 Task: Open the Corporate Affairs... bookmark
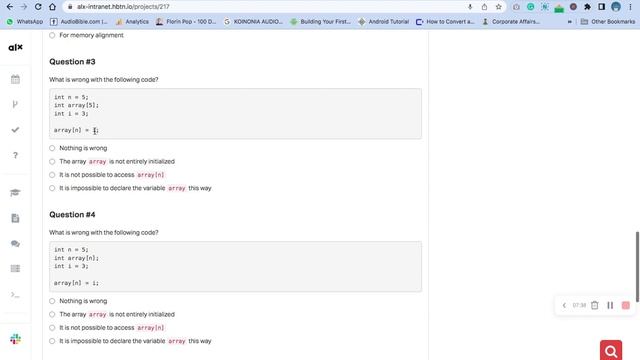(x=511, y=22)
